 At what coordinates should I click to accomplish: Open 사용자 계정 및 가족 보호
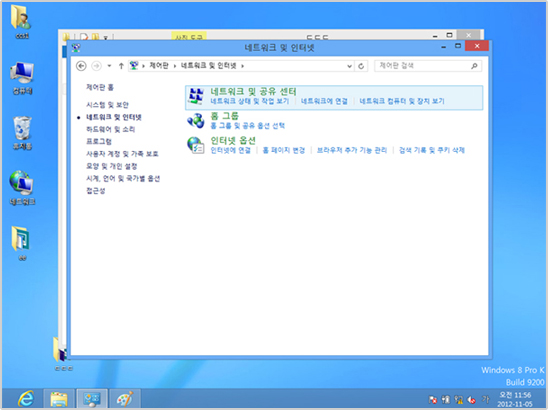(122, 154)
